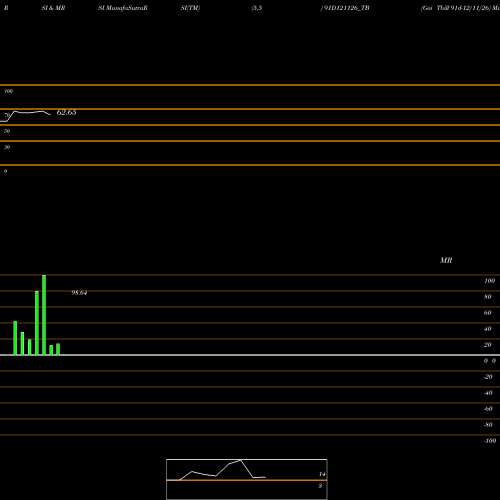Click the RSI value label 62.65
500x500 pixels.
[66, 112]
